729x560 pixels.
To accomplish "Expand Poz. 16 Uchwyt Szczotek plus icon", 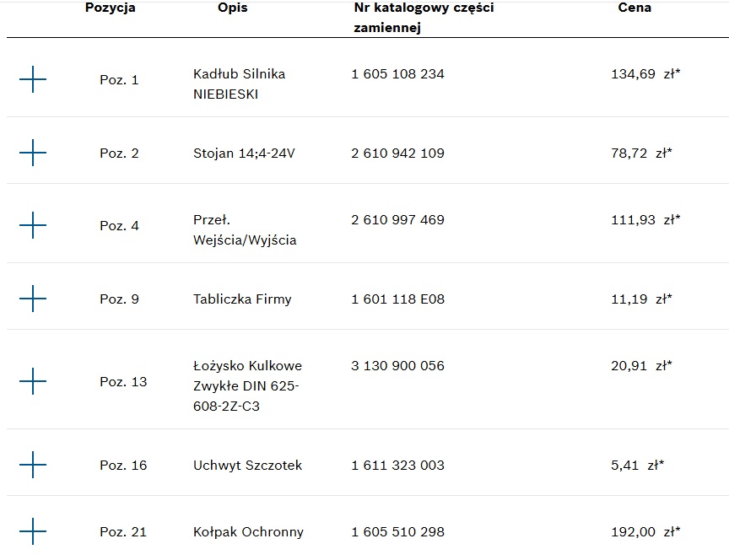I will (x=33, y=465).
